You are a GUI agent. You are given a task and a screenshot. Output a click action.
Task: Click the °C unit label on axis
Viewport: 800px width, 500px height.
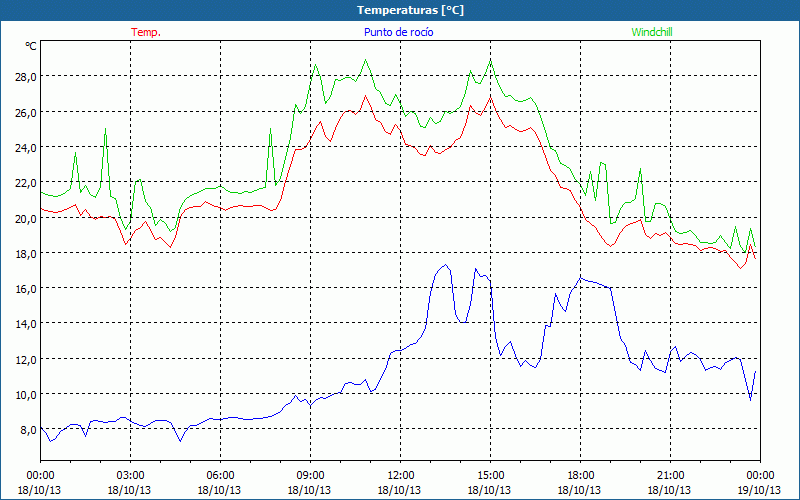[x=31, y=46]
